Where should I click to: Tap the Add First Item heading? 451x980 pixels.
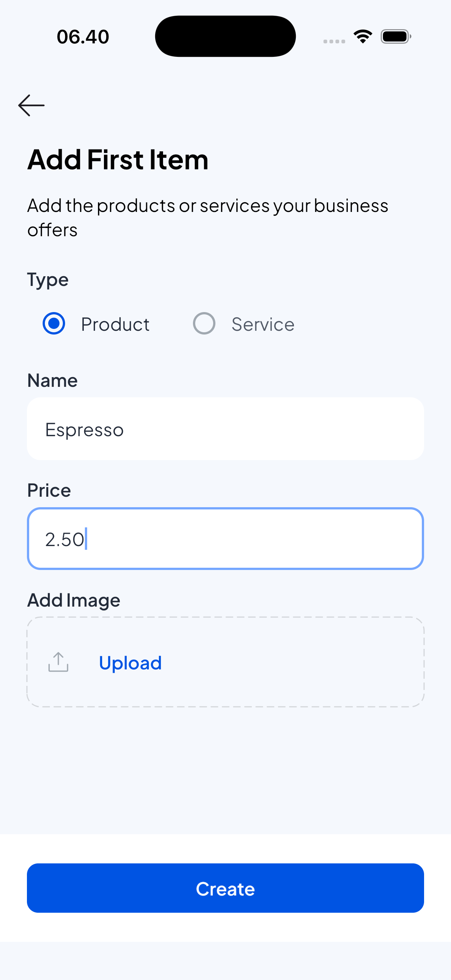[x=118, y=159]
